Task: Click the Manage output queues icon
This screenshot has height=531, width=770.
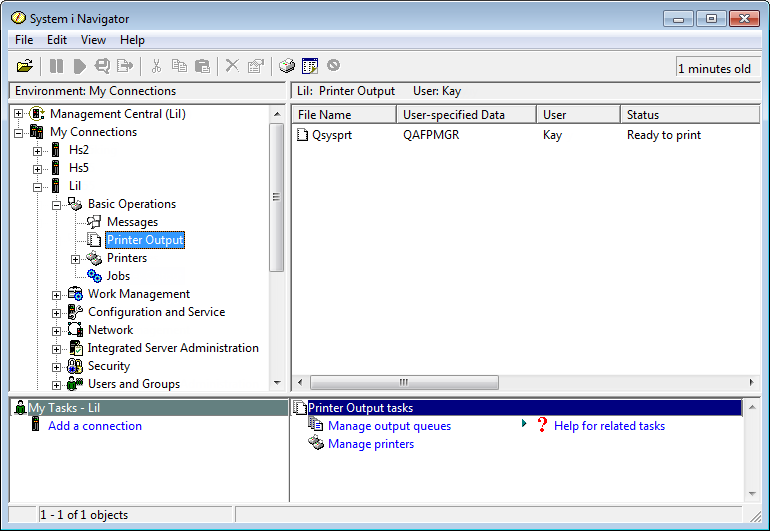Action: click(x=316, y=426)
